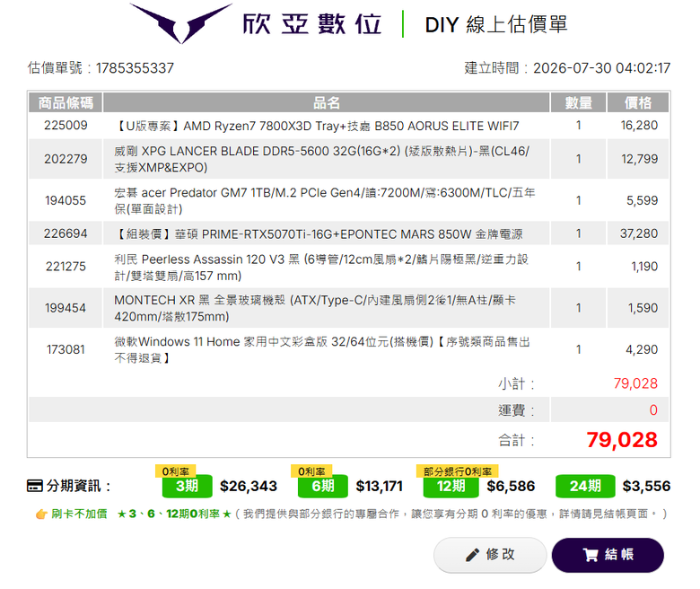Click the pencil icon on 修改 button
Image resolution: width=700 pixels, height=589 pixels.
tap(472, 555)
